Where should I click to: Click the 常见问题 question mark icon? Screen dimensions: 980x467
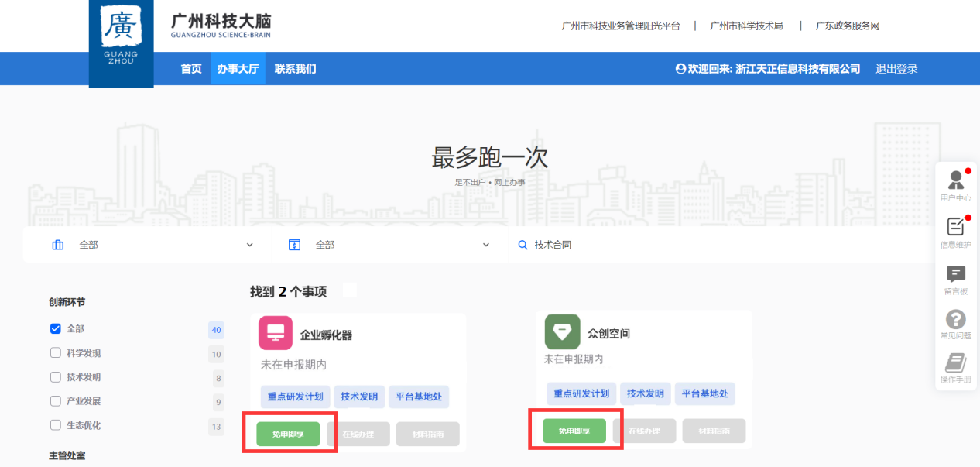click(x=956, y=319)
